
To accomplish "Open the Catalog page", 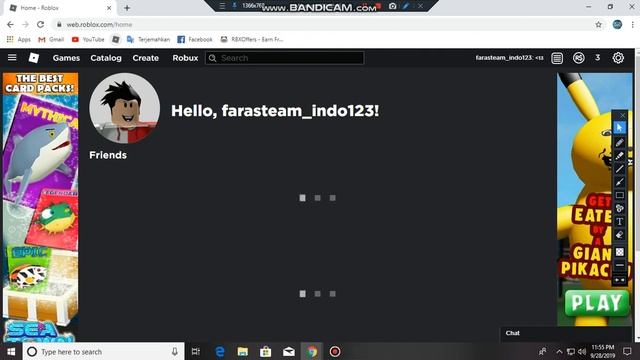I will 106,58.
